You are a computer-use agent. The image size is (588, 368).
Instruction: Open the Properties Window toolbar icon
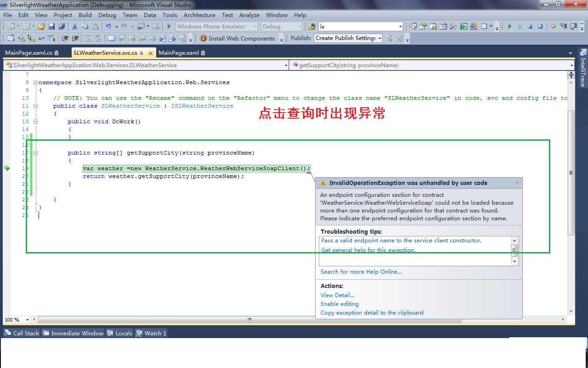pyautogui.click(x=423, y=26)
